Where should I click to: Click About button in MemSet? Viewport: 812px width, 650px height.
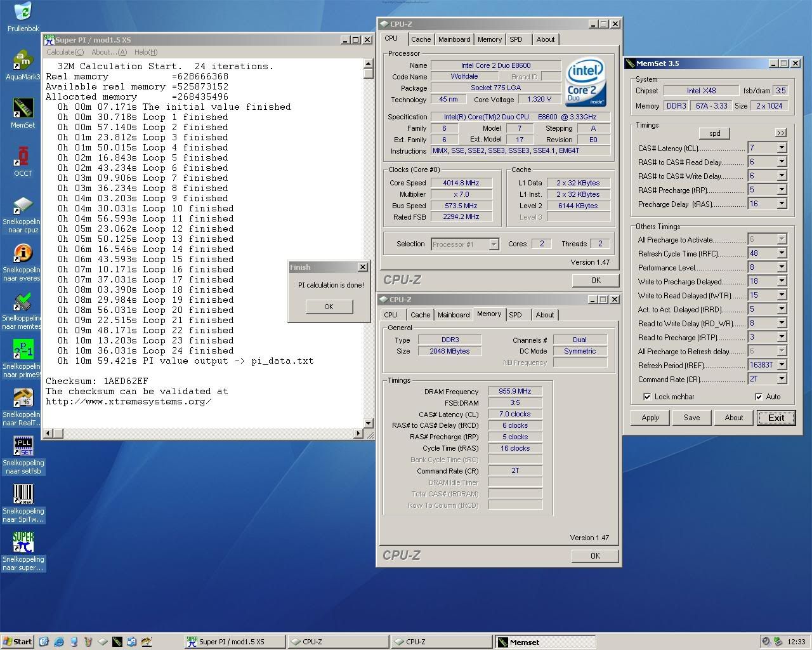click(x=733, y=418)
